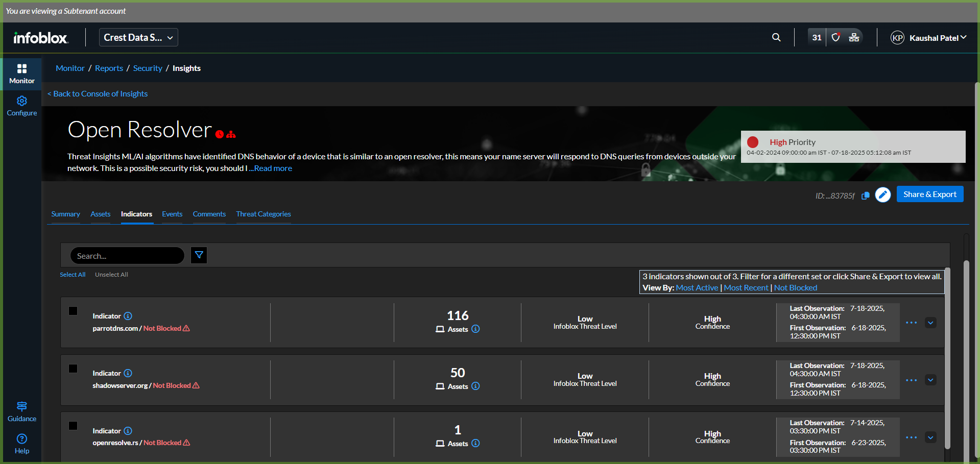Click the info icon next to 50 Assets
The height and width of the screenshot is (464, 980).
[475, 386]
